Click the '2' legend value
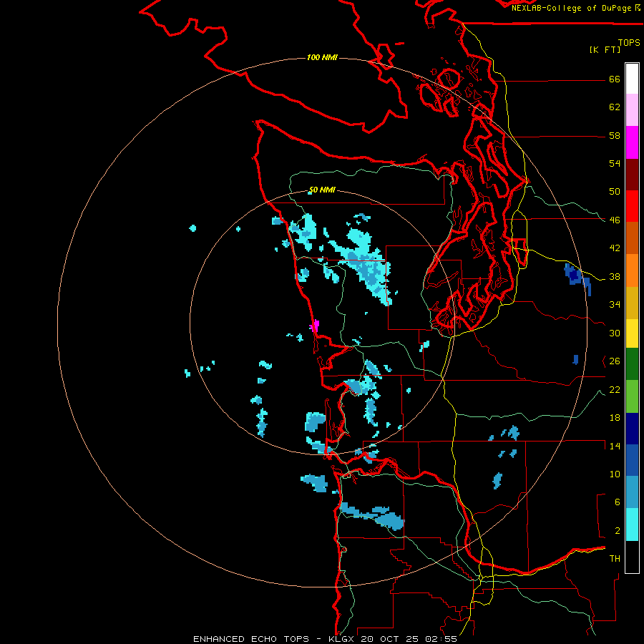644x644 pixels. (x=618, y=531)
